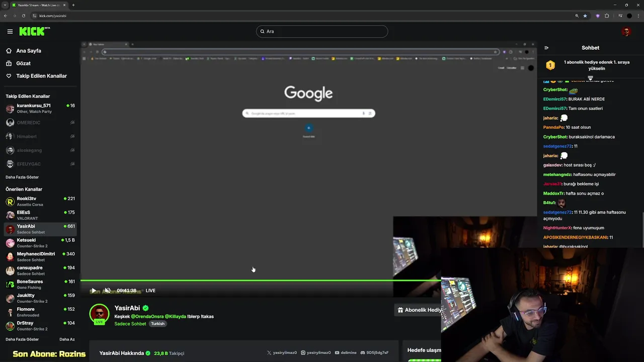Show more recommended channels via Daha Fazla Göster

(x=22, y=339)
